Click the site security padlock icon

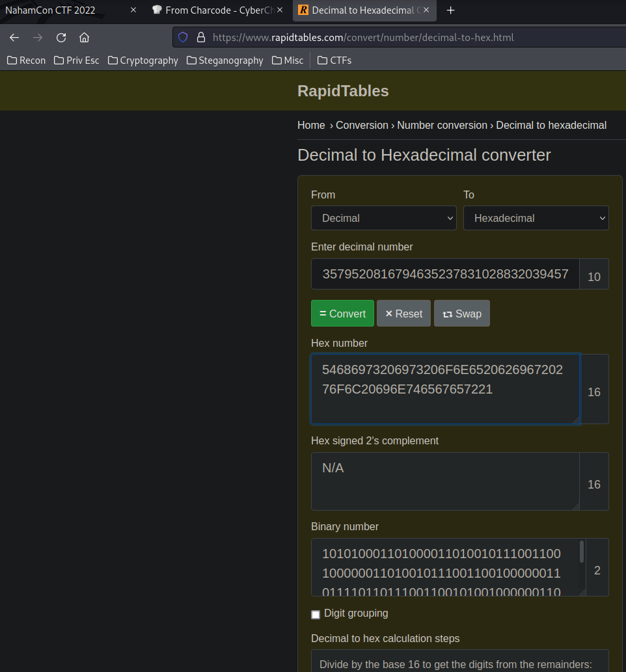pyautogui.click(x=200, y=37)
